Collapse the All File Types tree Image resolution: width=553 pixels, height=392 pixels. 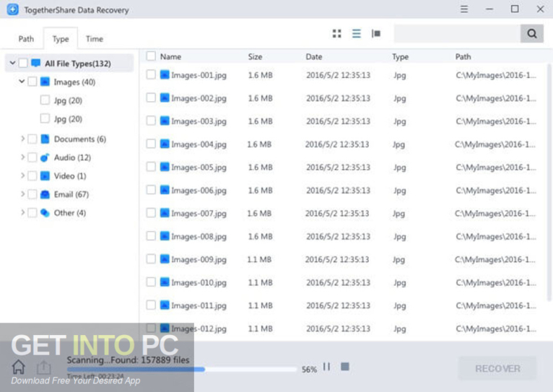pyautogui.click(x=12, y=63)
